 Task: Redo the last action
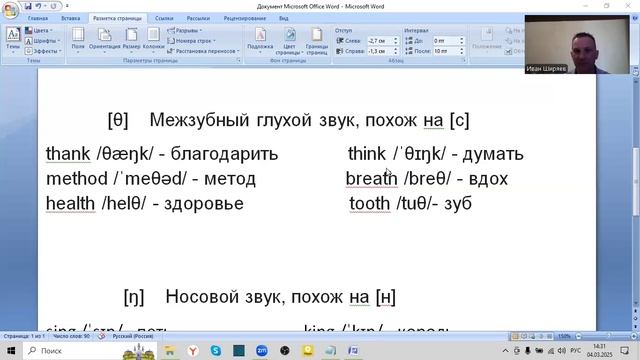[x=53, y=6]
